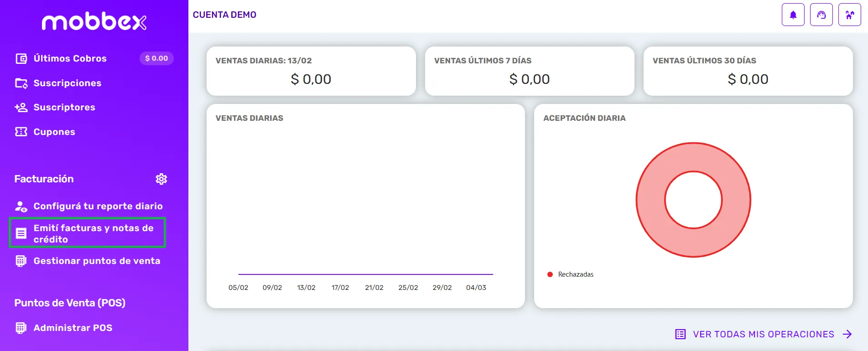Open Configurá tu reporte diario

pyautogui.click(x=98, y=206)
